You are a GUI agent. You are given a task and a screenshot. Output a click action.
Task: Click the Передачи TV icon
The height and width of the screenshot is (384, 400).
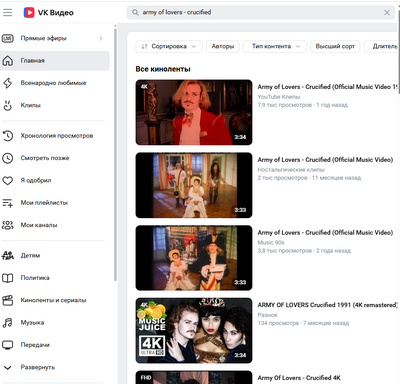(x=7, y=345)
